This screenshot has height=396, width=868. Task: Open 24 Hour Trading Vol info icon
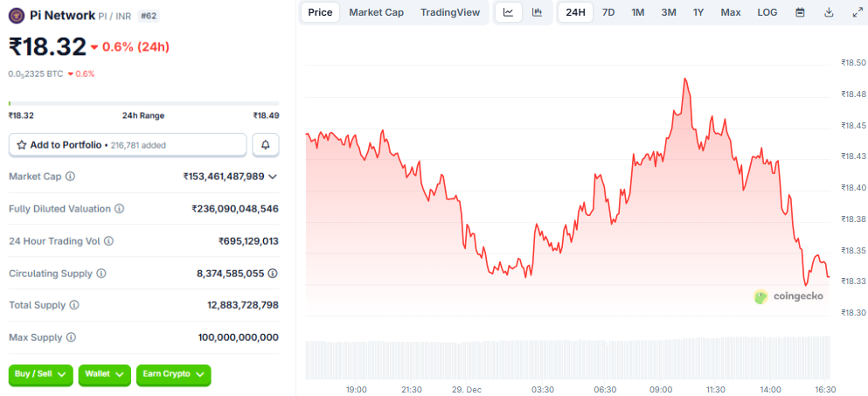click(x=109, y=241)
